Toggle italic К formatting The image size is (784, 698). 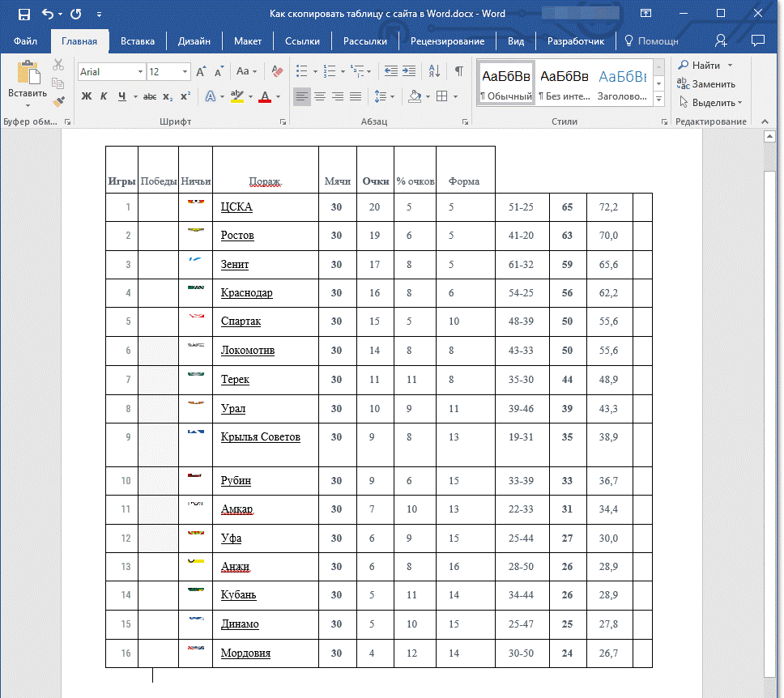(x=104, y=96)
